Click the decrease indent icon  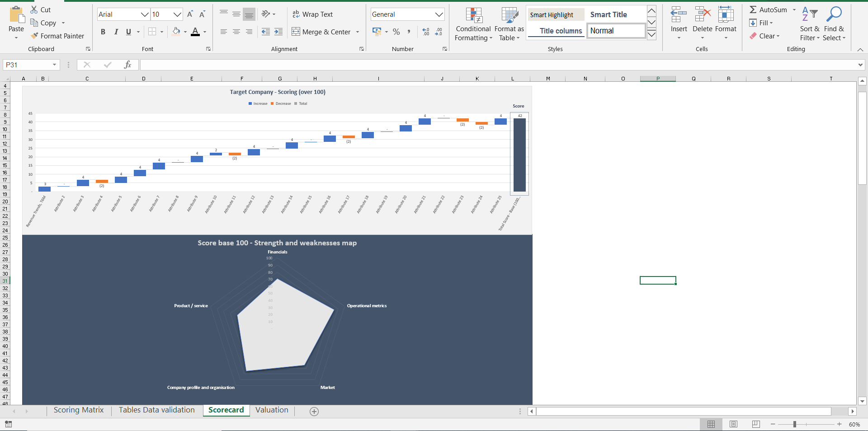pos(266,32)
